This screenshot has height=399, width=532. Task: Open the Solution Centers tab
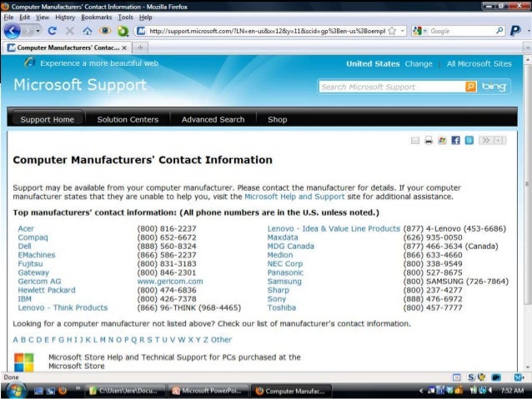pos(128,119)
